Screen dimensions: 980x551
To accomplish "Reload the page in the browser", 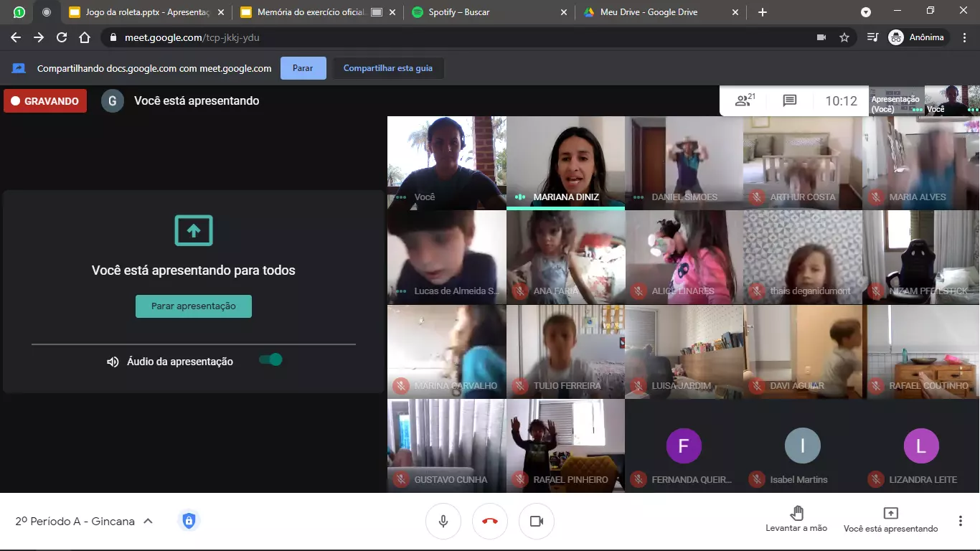I will coord(62,37).
